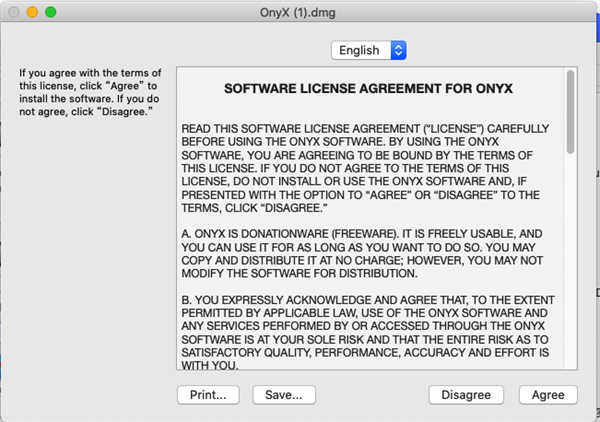600x422 pixels.
Task: Click paragraph 'A. ONYX IS DONATIONWARE'
Action: tap(362, 254)
